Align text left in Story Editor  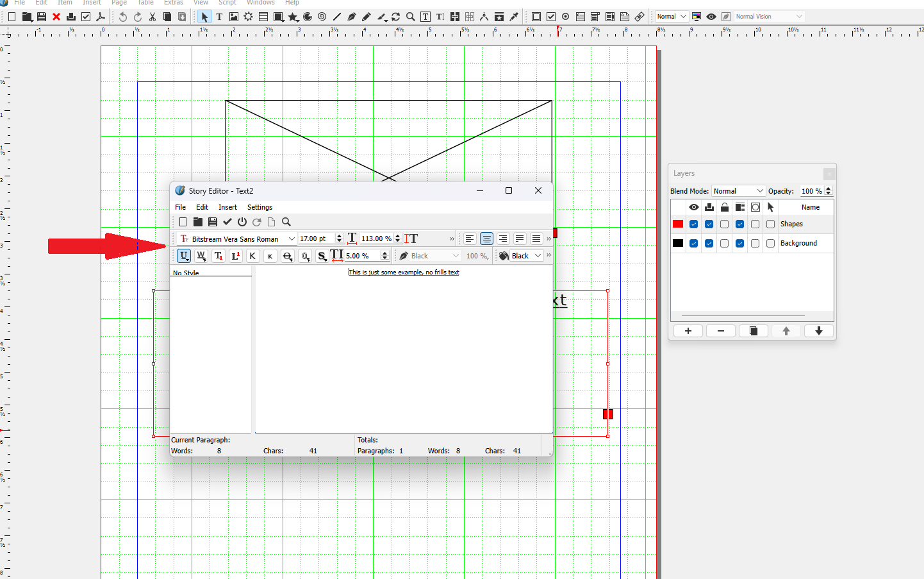pos(470,239)
